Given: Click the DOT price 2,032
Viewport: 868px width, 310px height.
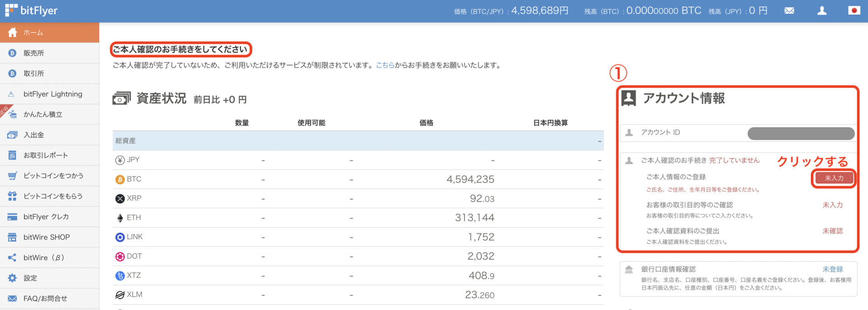Looking at the screenshot, I should coord(481,256).
